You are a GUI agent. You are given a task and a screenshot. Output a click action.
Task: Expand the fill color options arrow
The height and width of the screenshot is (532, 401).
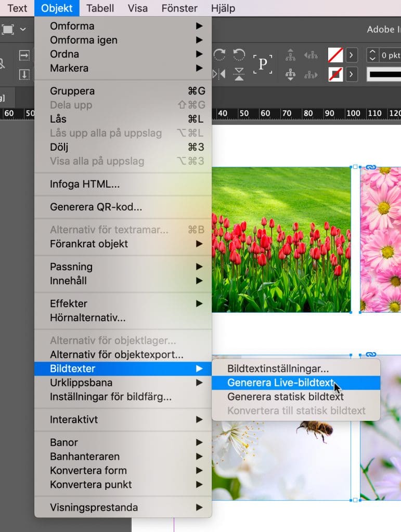[352, 55]
